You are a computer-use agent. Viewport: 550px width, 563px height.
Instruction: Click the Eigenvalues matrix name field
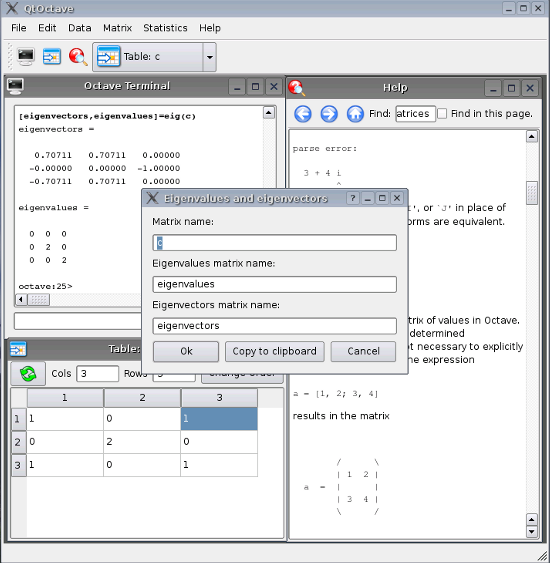point(275,284)
